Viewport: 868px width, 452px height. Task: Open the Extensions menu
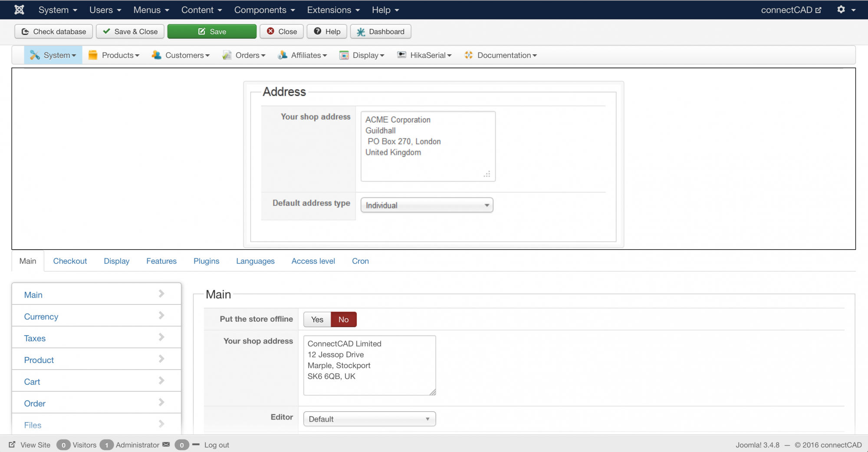334,10
